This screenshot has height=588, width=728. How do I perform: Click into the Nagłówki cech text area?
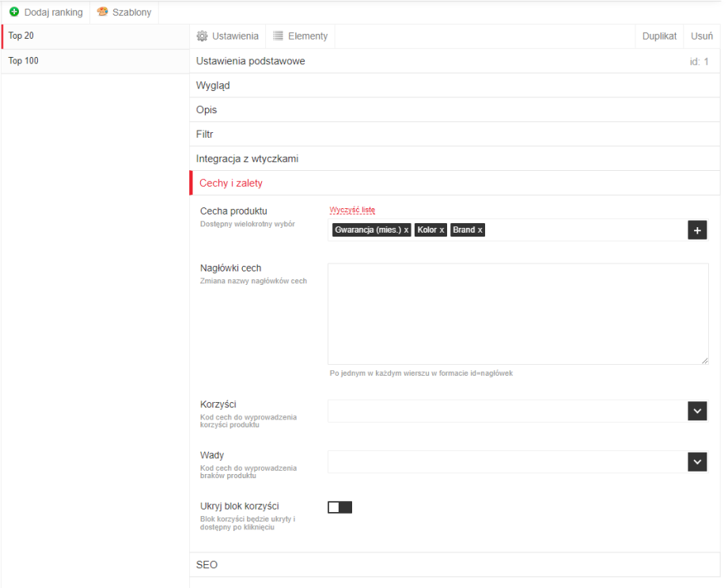(518, 313)
